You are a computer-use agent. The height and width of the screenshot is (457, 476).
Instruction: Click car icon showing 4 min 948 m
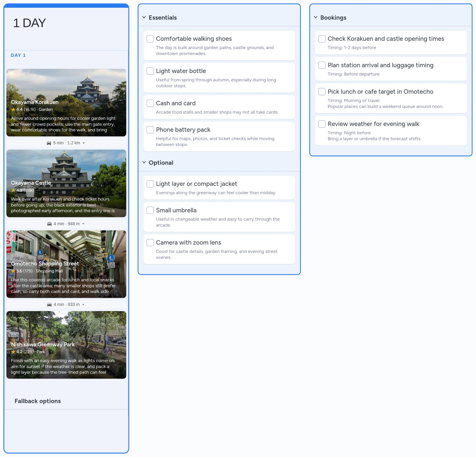tap(49, 224)
